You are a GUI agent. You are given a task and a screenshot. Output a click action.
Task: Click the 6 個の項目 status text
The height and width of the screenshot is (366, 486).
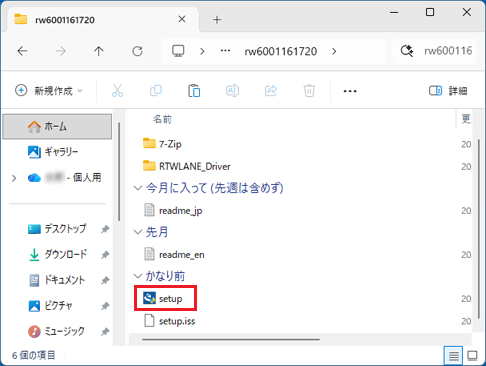[x=34, y=356]
